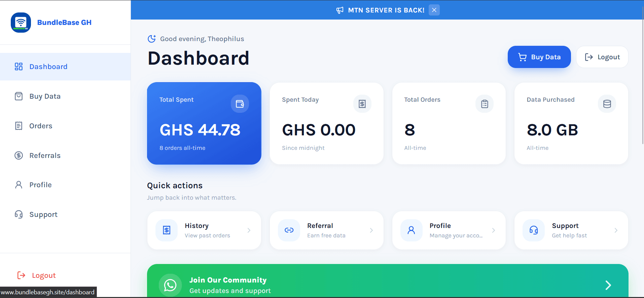Click the cart icon in Buy Data button
This screenshot has width=644, height=298.
(522, 57)
